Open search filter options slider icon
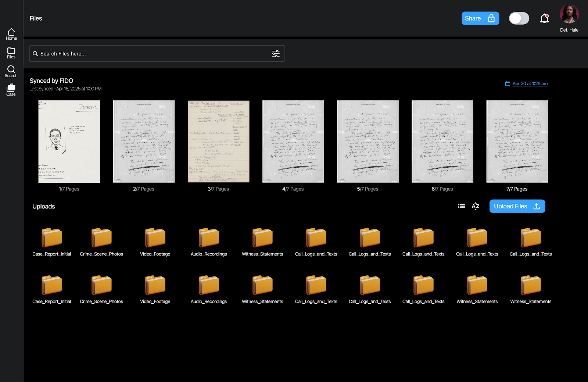 point(276,54)
